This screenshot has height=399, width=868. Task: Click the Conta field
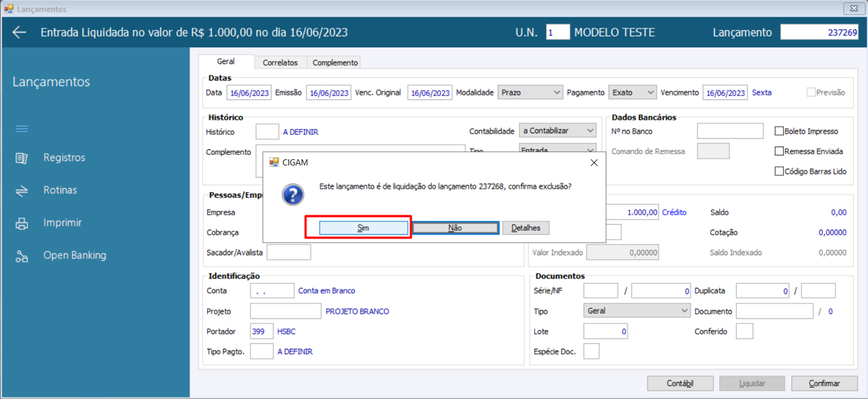(272, 290)
